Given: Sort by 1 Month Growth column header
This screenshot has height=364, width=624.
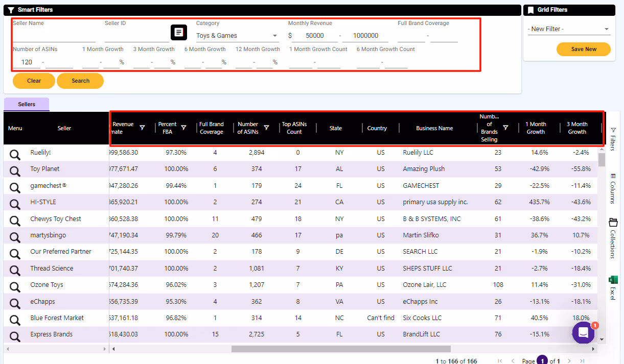Looking at the screenshot, I should click(536, 128).
